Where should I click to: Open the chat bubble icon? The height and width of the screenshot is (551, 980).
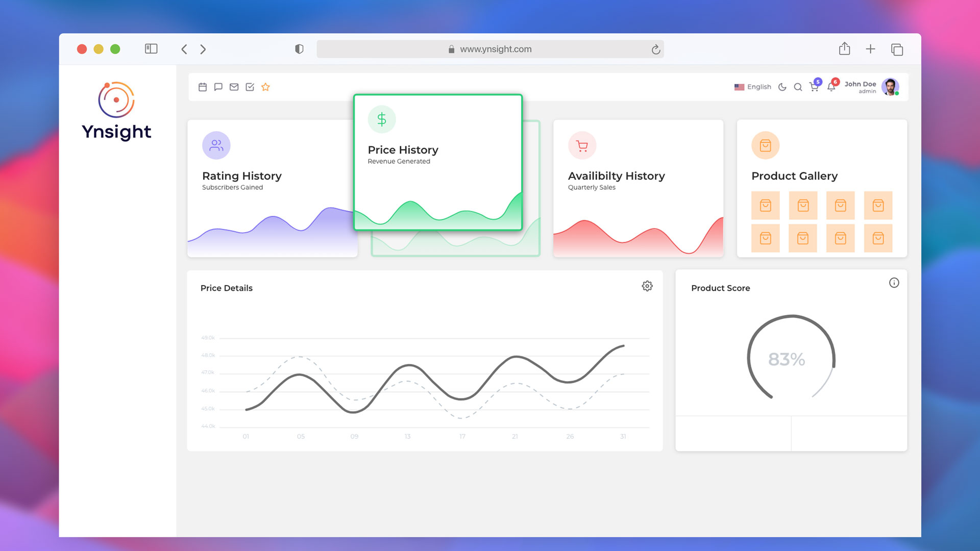(x=218, y=87)
